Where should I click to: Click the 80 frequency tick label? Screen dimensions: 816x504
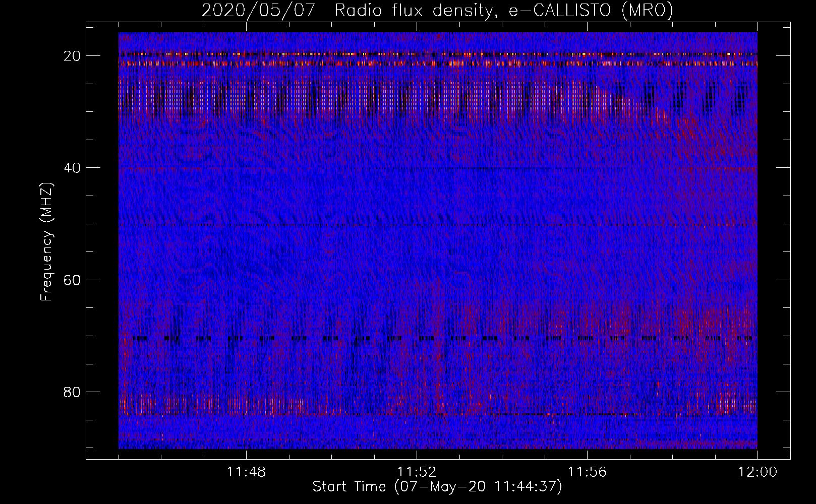pos(72,392)
